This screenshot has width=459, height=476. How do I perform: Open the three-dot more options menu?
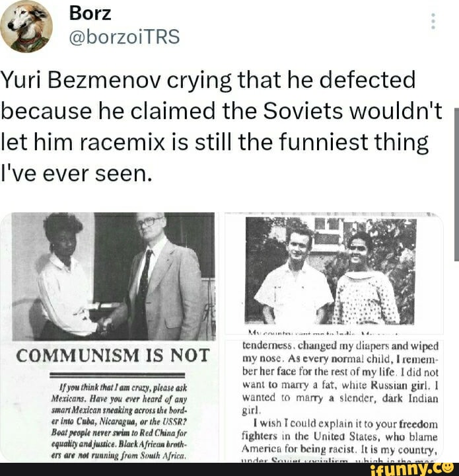(433, 21)
